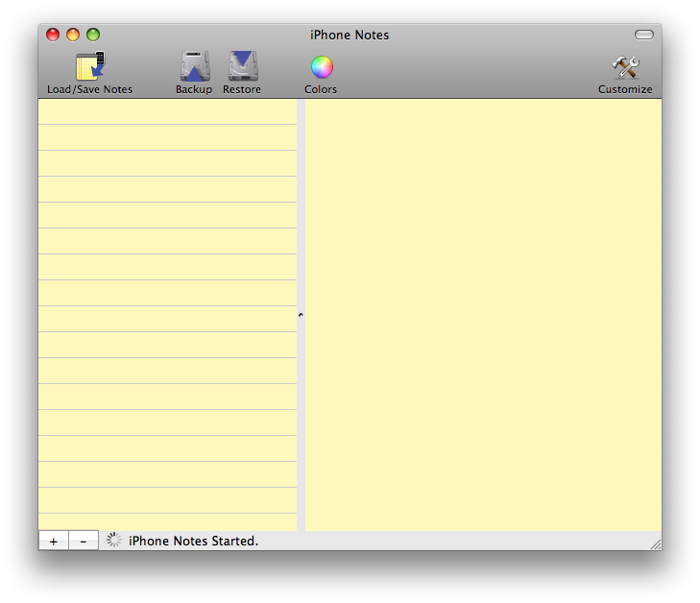Remove note using the minus button
The image size is (700, 603).
[x=84, y=541]
